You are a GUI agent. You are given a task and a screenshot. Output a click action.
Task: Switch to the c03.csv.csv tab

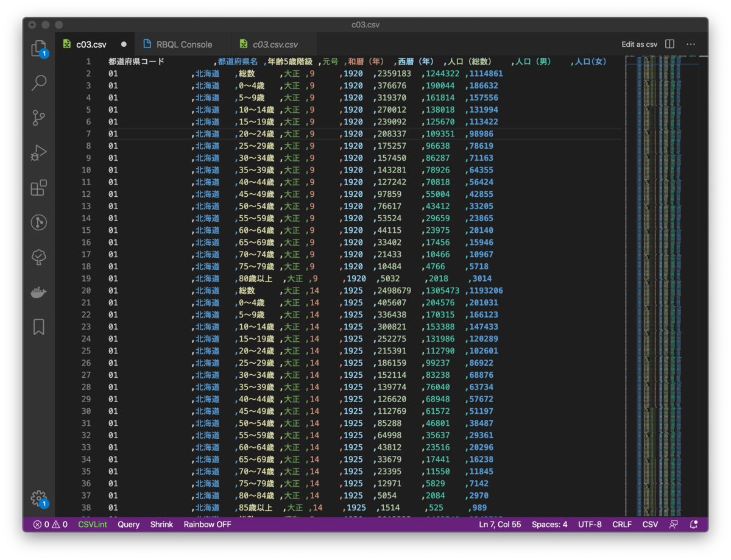[275, 44]
